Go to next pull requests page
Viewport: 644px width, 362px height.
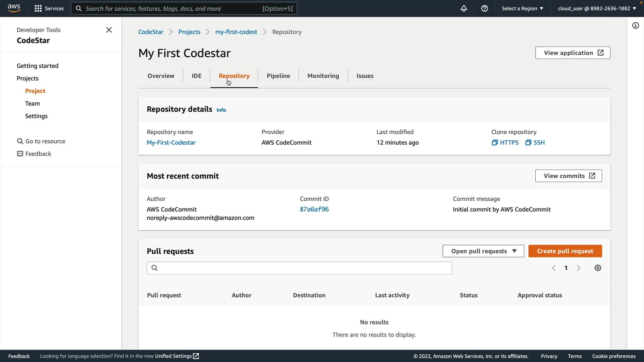coord(579,268)
